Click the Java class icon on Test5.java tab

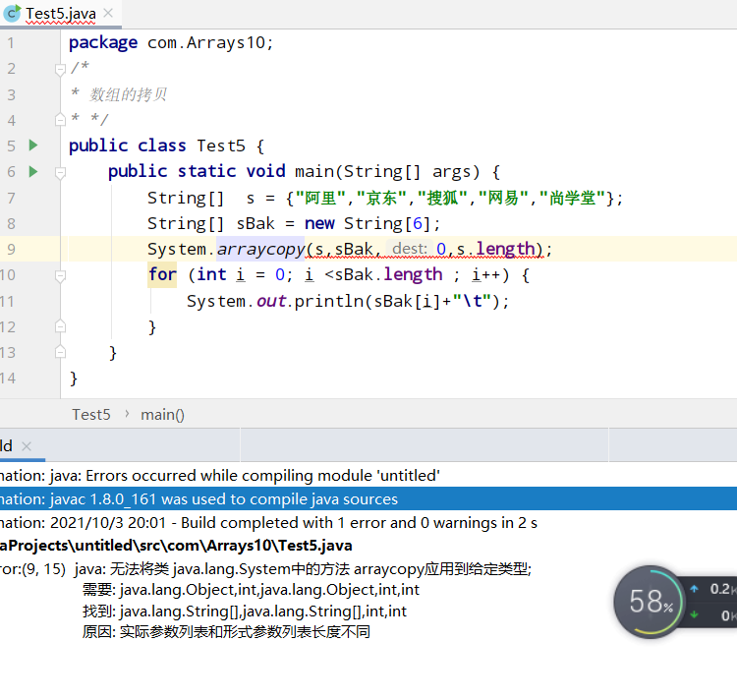click(x=12, y=14)
